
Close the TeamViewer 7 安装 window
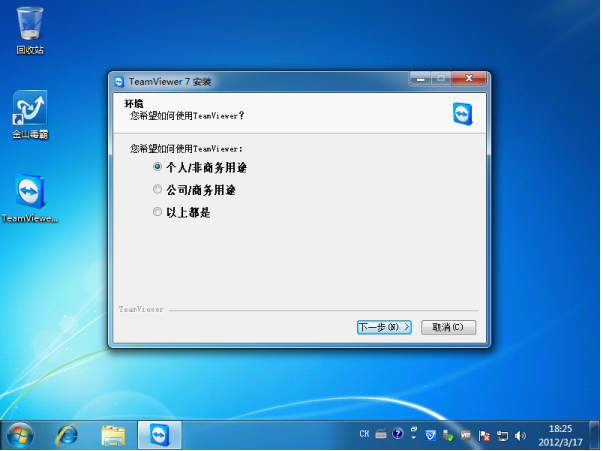pyautogui.click(x=469, y=79)
